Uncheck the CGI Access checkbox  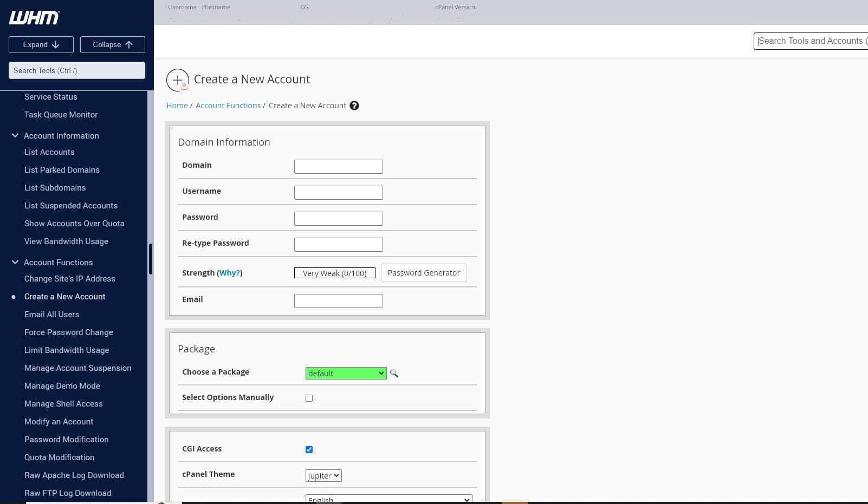309,450
